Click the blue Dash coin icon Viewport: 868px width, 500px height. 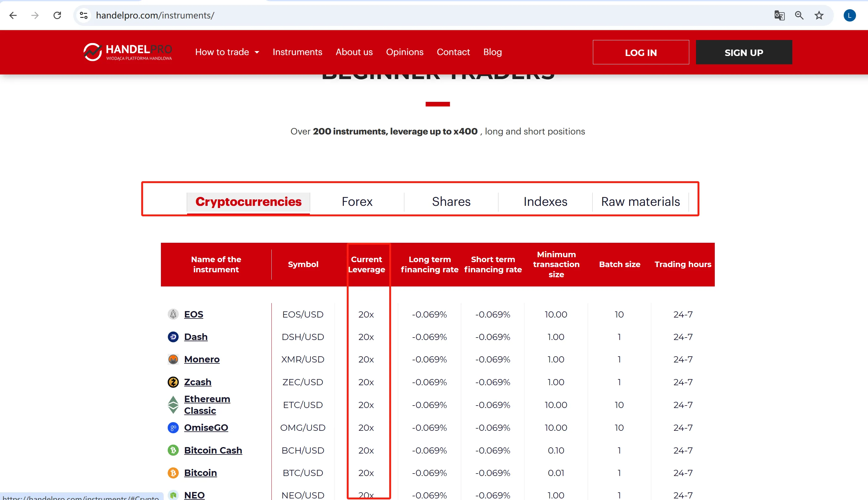click(x=173, y=337)
